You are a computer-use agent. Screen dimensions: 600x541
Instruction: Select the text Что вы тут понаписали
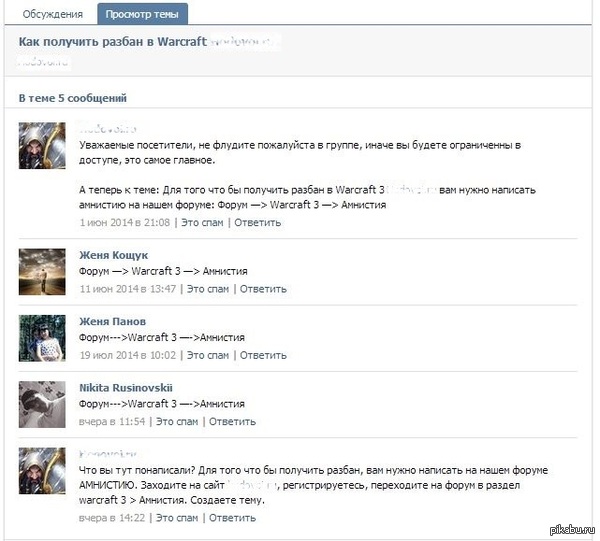pos(137,470)
